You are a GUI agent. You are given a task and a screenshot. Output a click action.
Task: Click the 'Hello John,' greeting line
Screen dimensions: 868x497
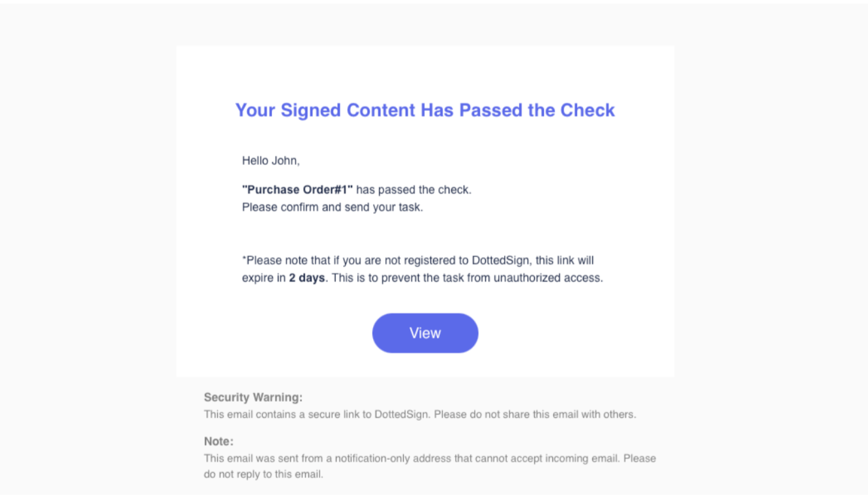tap(271, 160)
